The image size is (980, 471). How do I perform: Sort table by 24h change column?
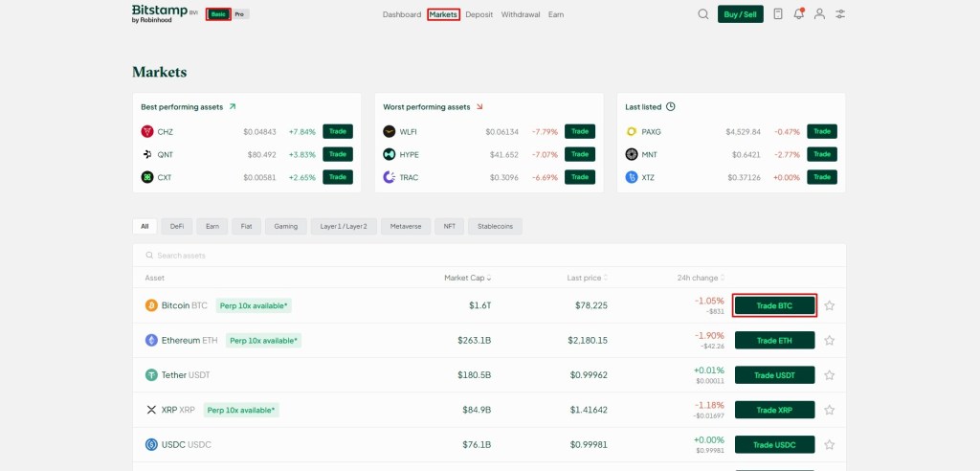701,278
